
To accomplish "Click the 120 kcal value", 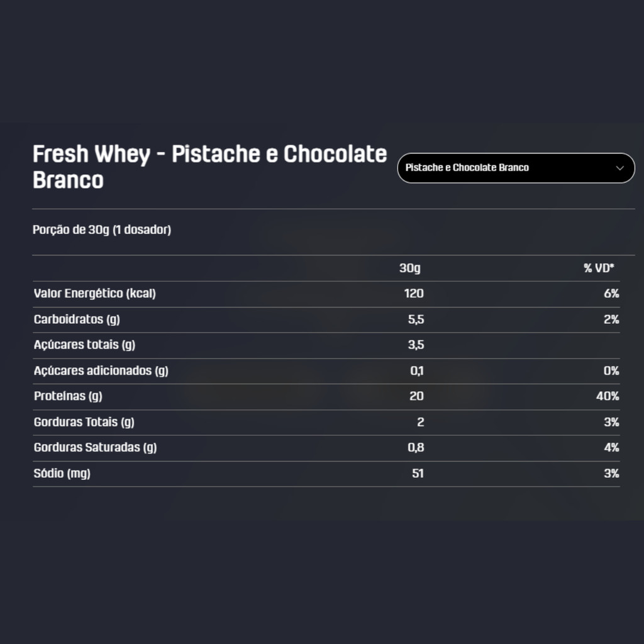I will (x=414, y=294).
